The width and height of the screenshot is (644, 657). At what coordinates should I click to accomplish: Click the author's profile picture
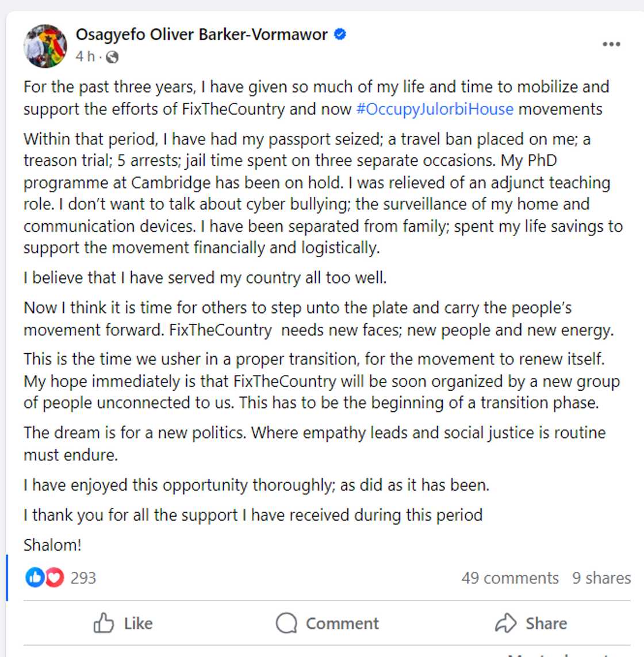[45, 45]
